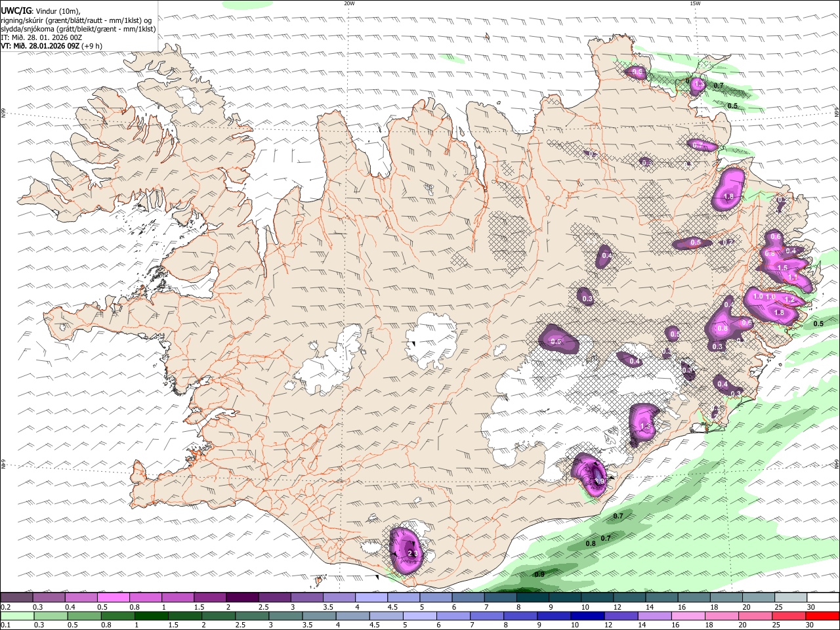This screenshot has height=630, width=840.
Task: Click the dark blue 10 mm rain legend swatch
Action: click(587, 616)
